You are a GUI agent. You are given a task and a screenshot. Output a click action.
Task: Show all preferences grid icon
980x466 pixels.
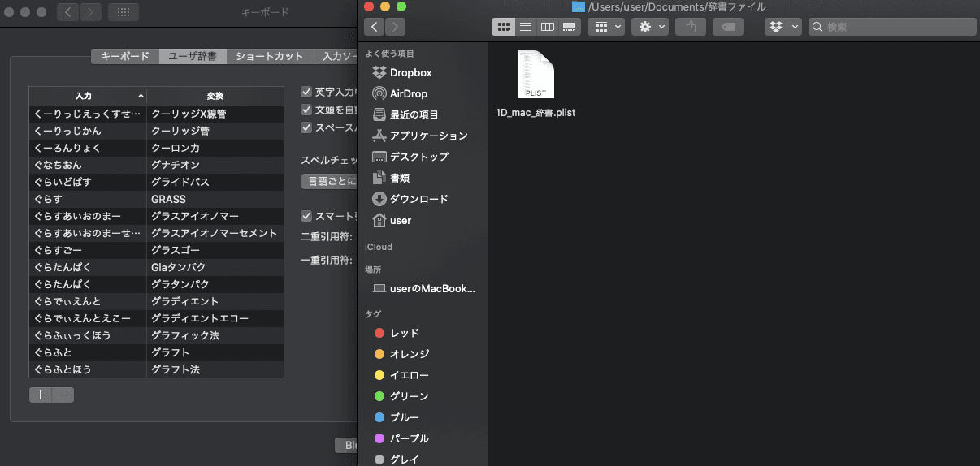point(123,12)
